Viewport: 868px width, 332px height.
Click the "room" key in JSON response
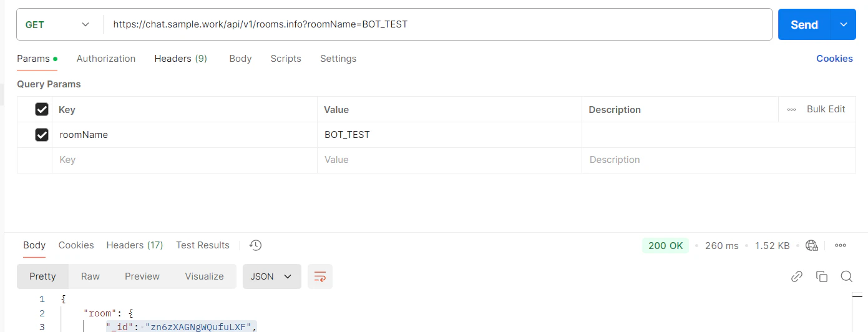click(99, 313)
